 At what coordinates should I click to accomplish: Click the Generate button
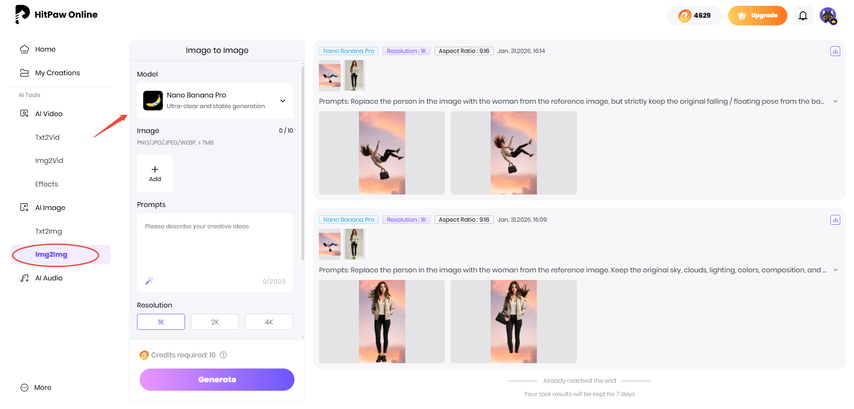[217, 380]
